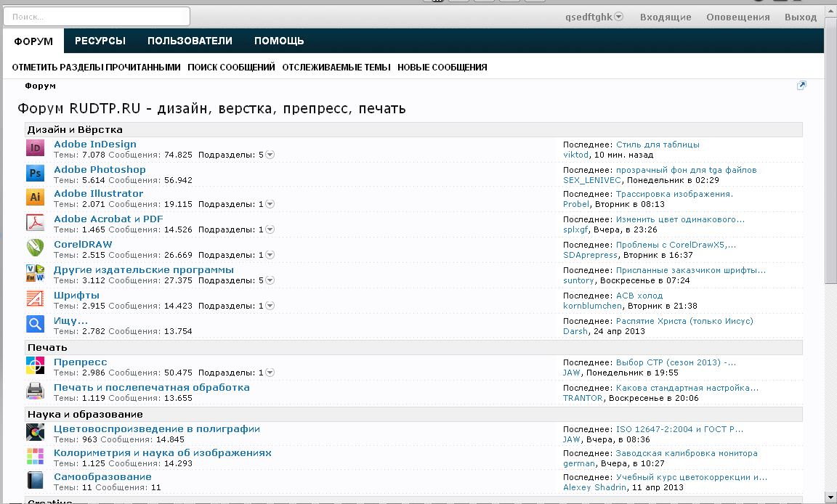Focus the Поиск... search field
This screenshot has width=837, height=504.
tap(97, 17)
